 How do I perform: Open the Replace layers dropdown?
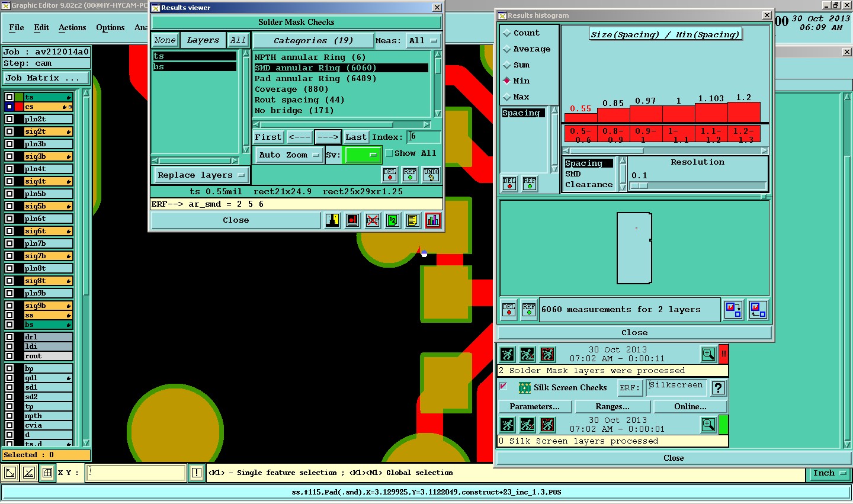point(201,175)
